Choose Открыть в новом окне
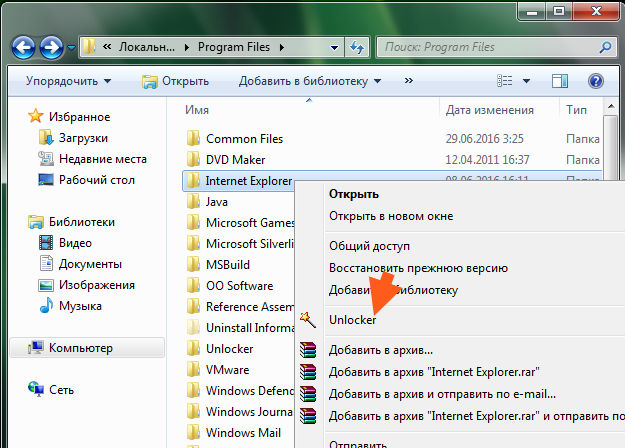 (391, 216)
